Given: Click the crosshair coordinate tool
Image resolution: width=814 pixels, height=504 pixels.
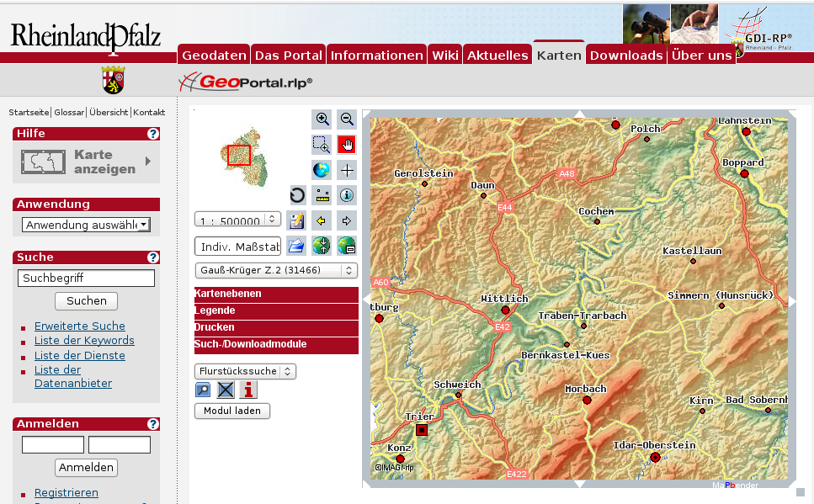Looking at the screenshot, I should click(x=347, y=170).
